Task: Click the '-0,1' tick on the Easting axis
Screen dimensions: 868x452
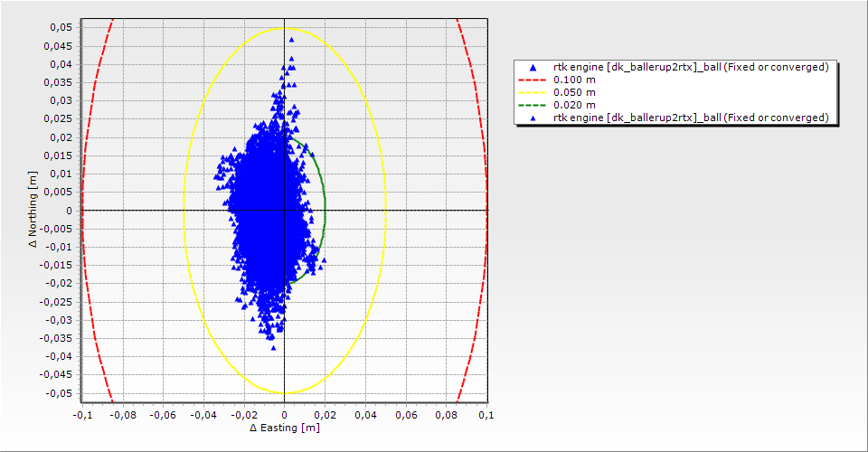Action: [82, 415]
